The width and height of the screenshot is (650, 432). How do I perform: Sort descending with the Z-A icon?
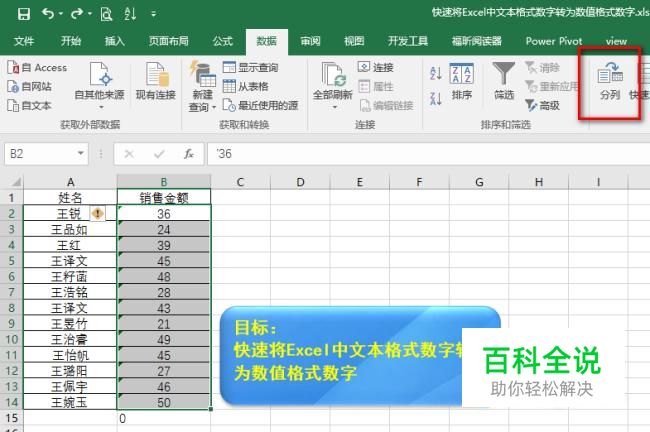[436, 99]
